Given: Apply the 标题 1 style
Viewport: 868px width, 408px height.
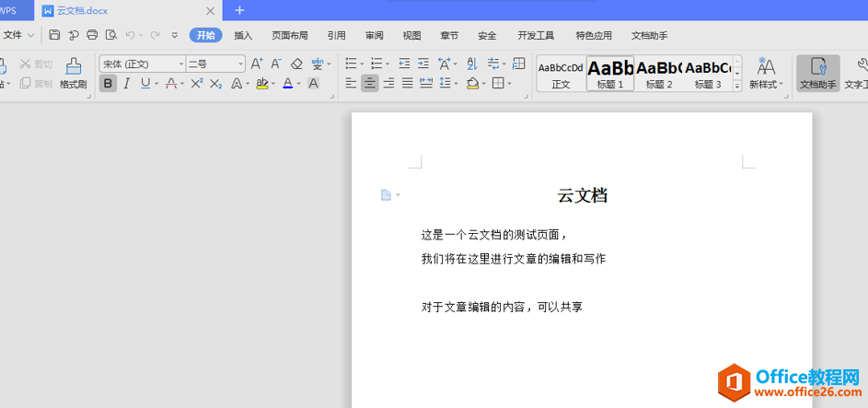Looking at the screenshot, I should click(x=610, y=73).
